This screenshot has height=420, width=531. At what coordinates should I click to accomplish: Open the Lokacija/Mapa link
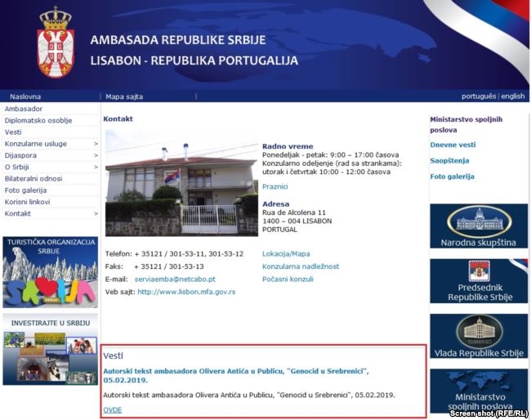coord(286,253)
